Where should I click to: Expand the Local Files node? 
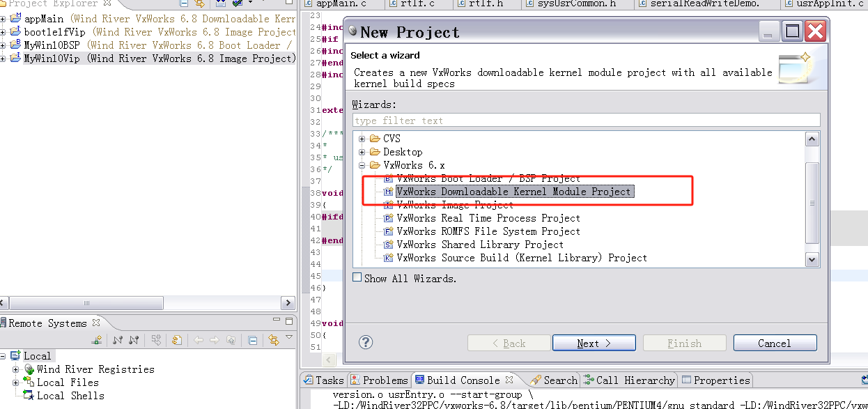15,383
